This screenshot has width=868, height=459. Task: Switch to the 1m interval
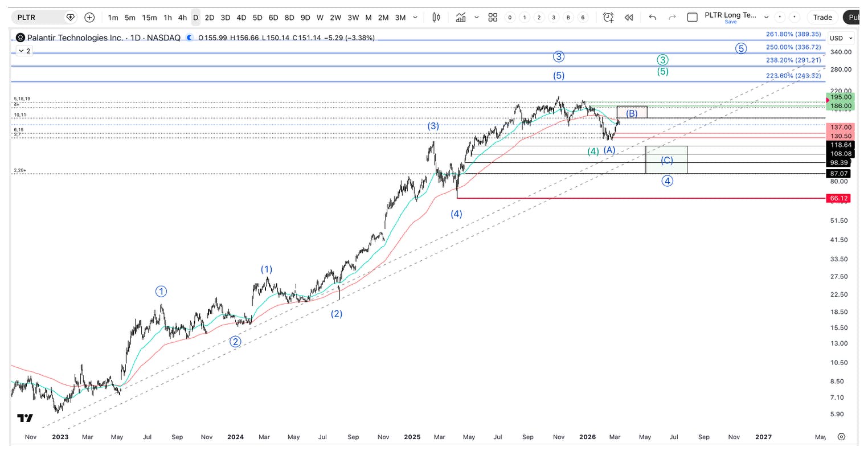pyautogui.click(x=113, y=17)
